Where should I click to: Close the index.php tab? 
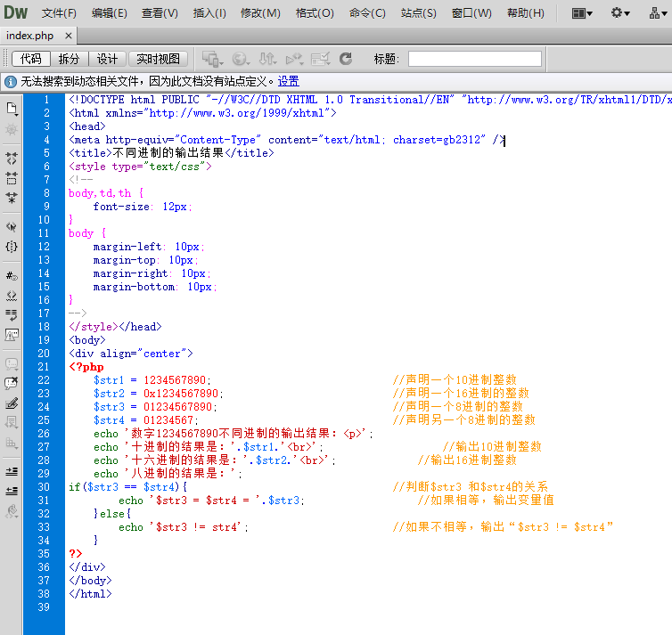coord(68,36)
